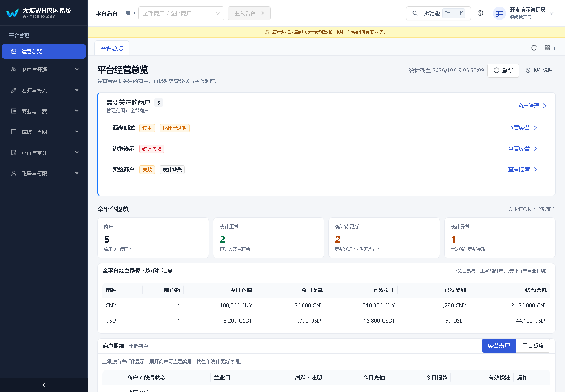Reload the tab using tab bar refresh icon
Viewport: 565px width, 392px height.
pos(534,48)
